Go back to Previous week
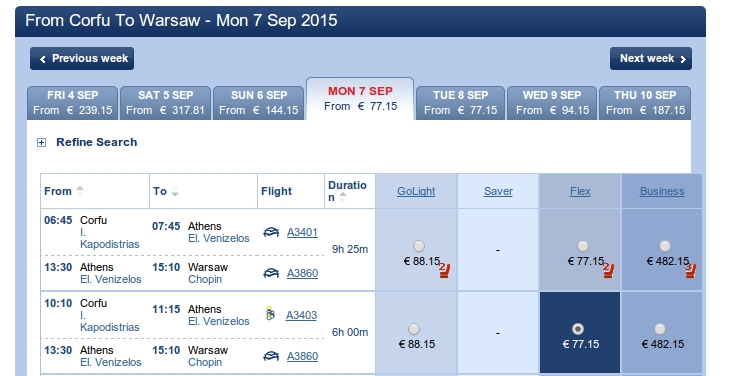The height and width of the screenshot is (376, 740). point(82,58)
